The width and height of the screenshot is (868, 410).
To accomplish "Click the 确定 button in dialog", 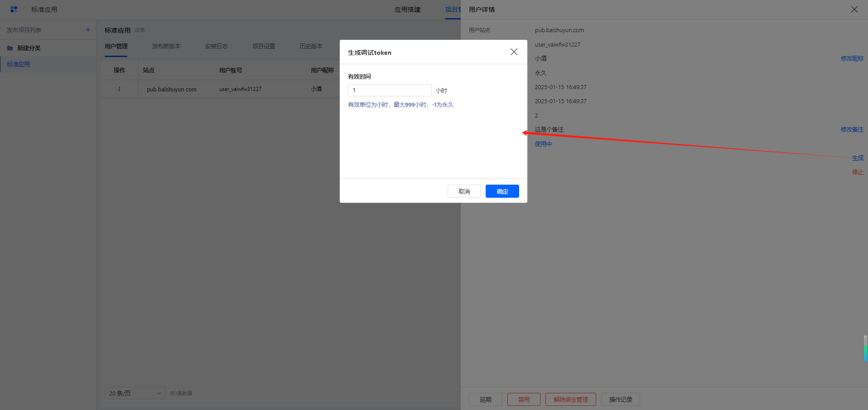I will 502,191.
